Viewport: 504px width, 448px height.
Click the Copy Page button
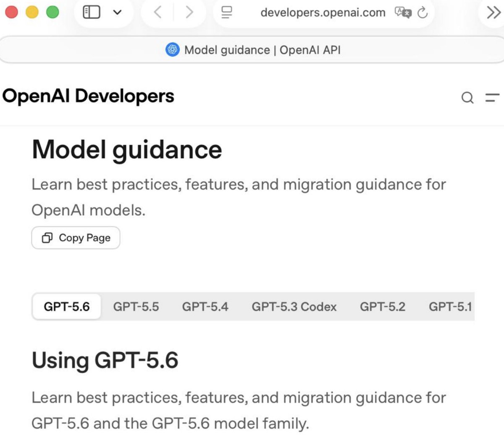click(76, 238)
